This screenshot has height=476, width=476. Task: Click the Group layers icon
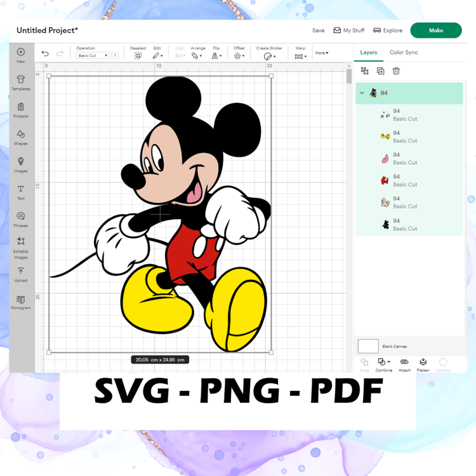click(364, 71)
